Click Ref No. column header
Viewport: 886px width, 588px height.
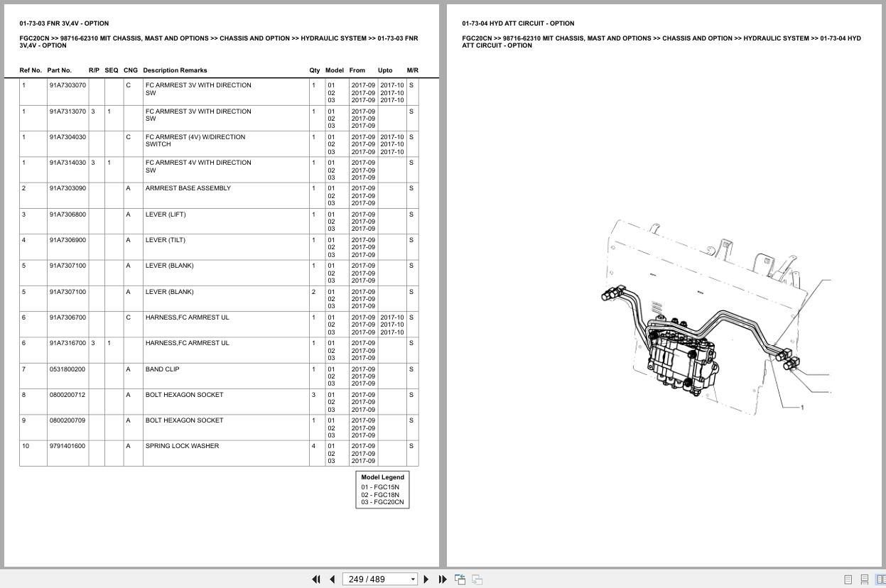point(31,70)
